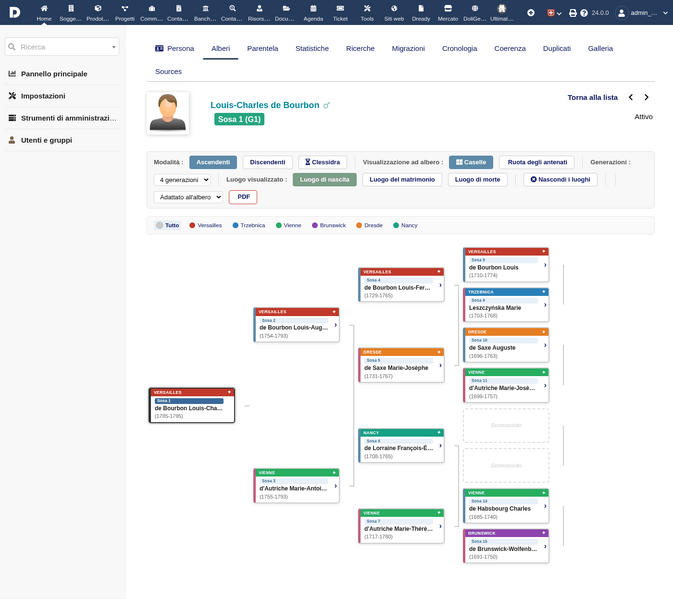Click the print page icon
Image resolution: width=673 pixels, height=599 pixels.
pos(573,13)
